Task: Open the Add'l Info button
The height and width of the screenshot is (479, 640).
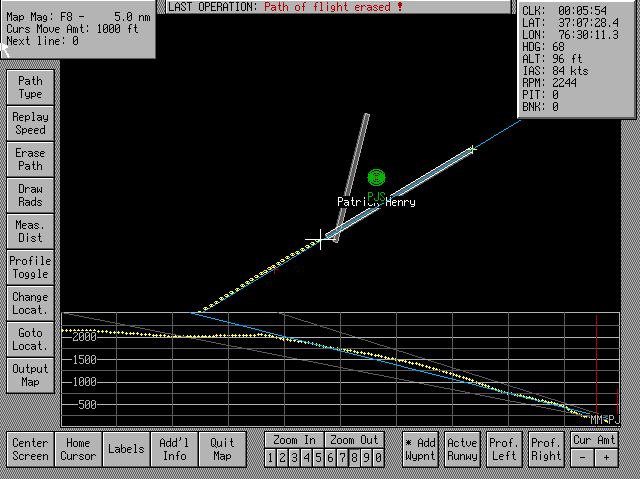Action: (174, 449)
